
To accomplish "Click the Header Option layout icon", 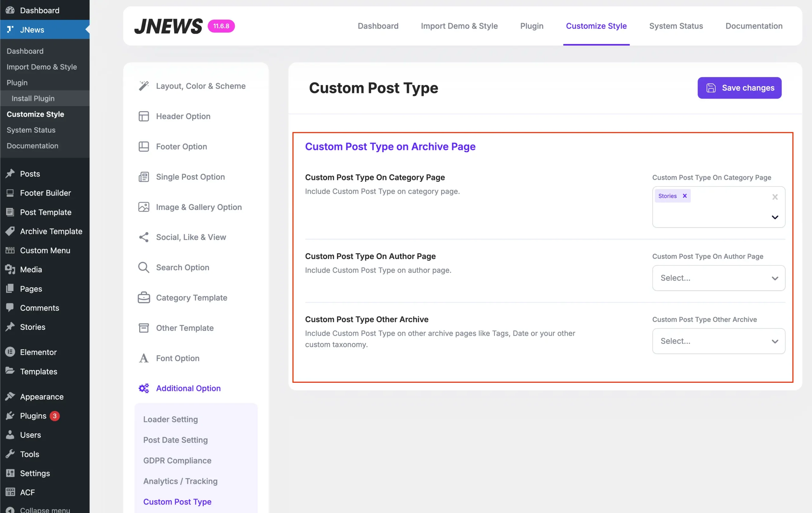I will click(144, 116).
